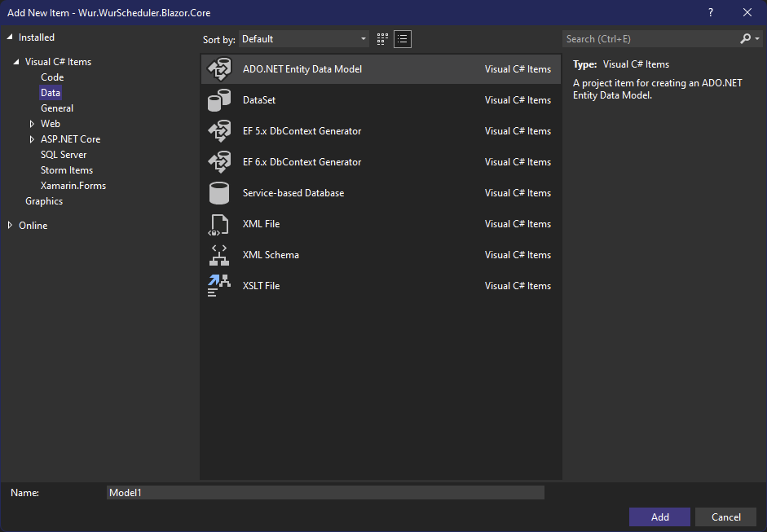
Task: Click 'Visual C# Items' in DataSet row
Action: (x=518, y=100)
